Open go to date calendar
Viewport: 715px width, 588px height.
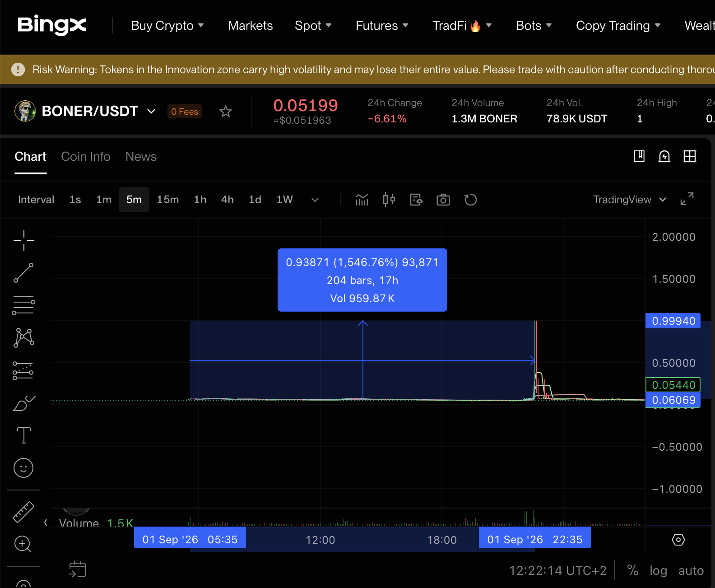coord(77,569)
